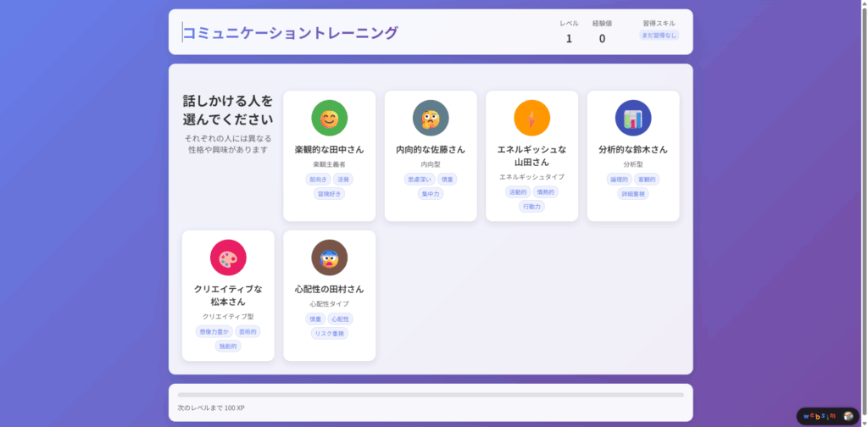The height and width of the screenshot is (427, 868).
Task: Click the コミュニケーショントレーニング title
Action: [291, 33]
